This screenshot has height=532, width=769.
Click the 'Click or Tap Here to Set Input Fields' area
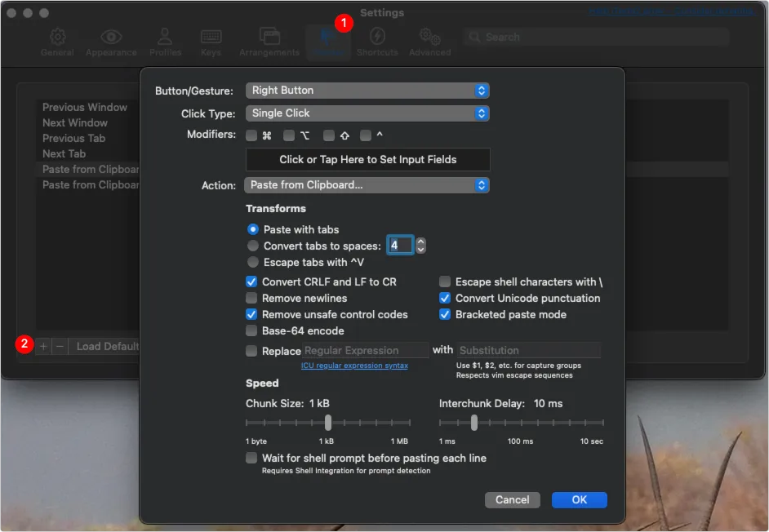(x=368, y=159)
